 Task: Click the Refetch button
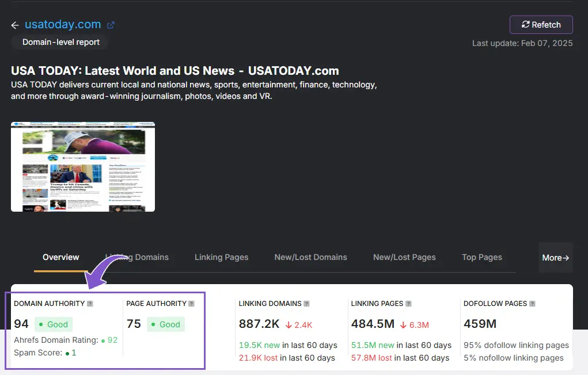pyautogui.click(x=541, y=25)
